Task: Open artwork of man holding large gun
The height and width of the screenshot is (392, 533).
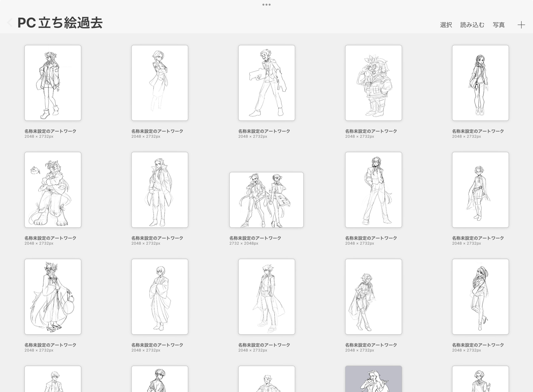Action: (x=266, y=83)
